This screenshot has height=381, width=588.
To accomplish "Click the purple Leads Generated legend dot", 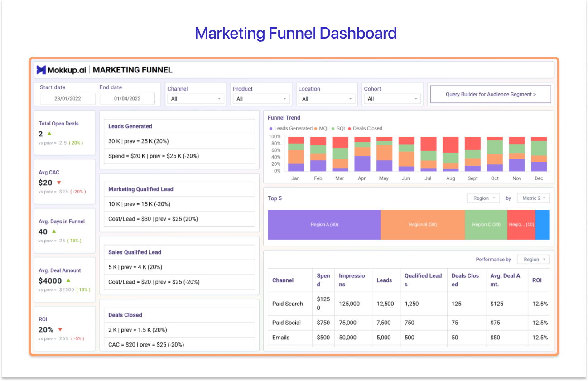I will point(271,129).
